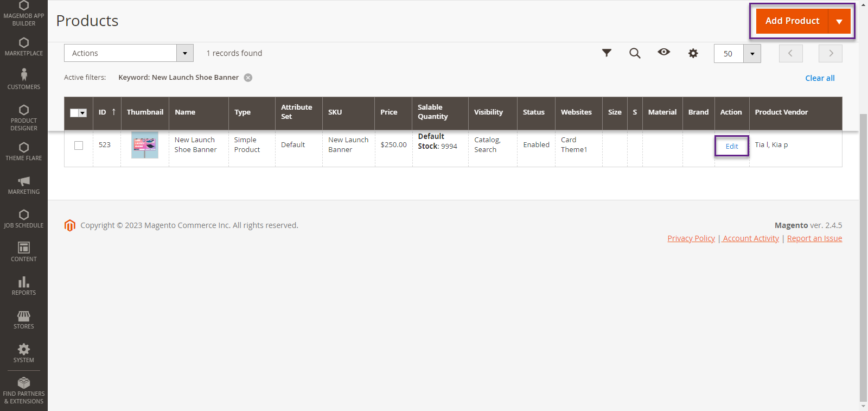This screenshot has height=411, width=868.
Task: Open default view eye icon
Action: click(x=663, y=52)
